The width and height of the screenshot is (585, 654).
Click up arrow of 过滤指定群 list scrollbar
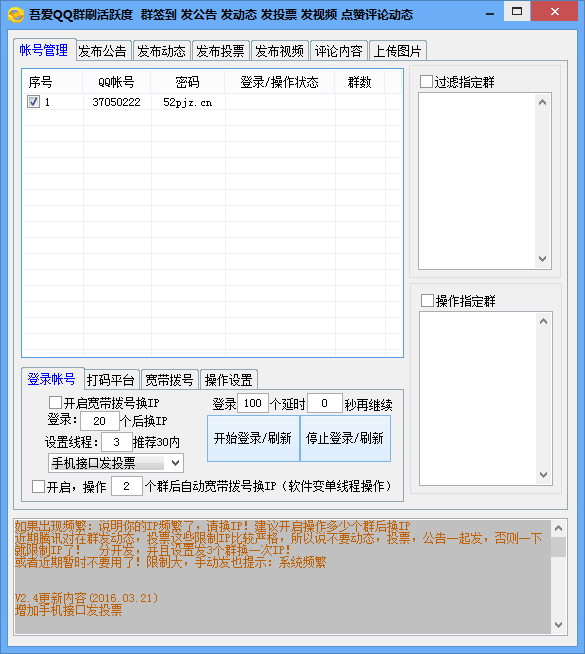click(542, 102)
